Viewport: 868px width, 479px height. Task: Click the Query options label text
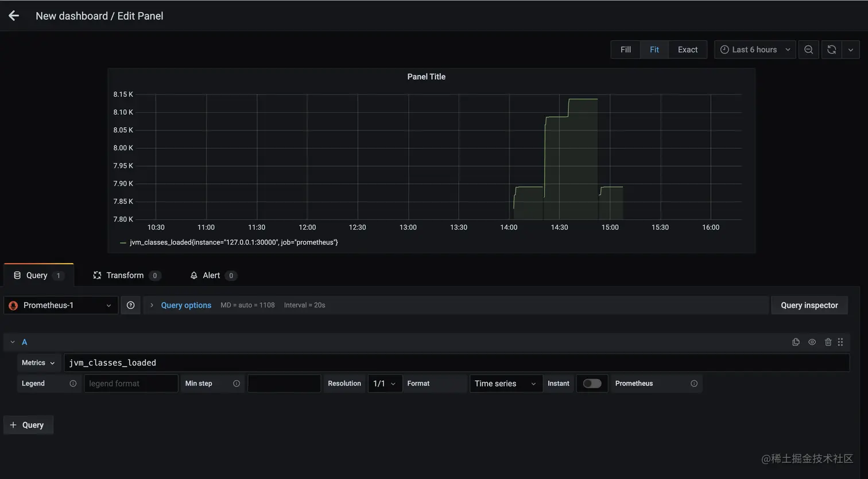(186, 305)
